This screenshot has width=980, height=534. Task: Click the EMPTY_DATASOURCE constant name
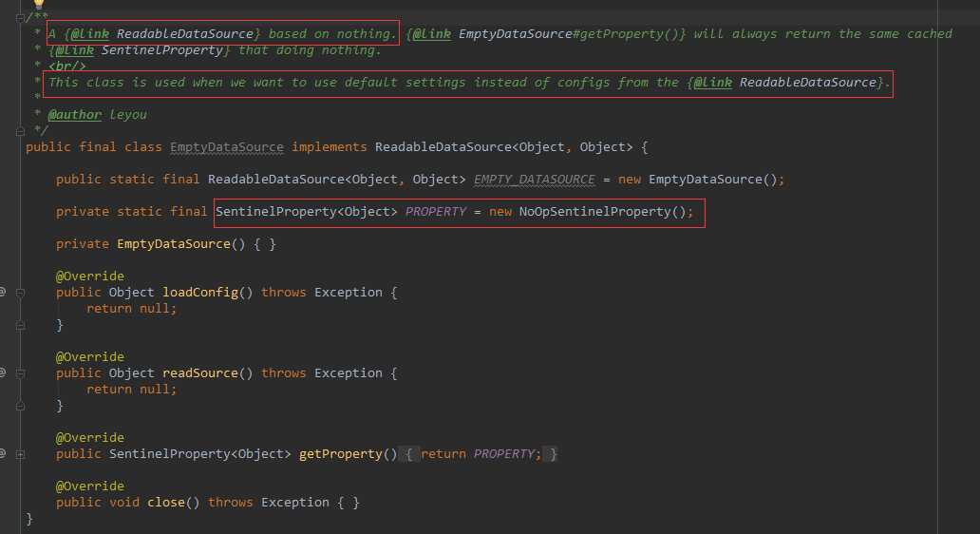(x=535, y=180)
